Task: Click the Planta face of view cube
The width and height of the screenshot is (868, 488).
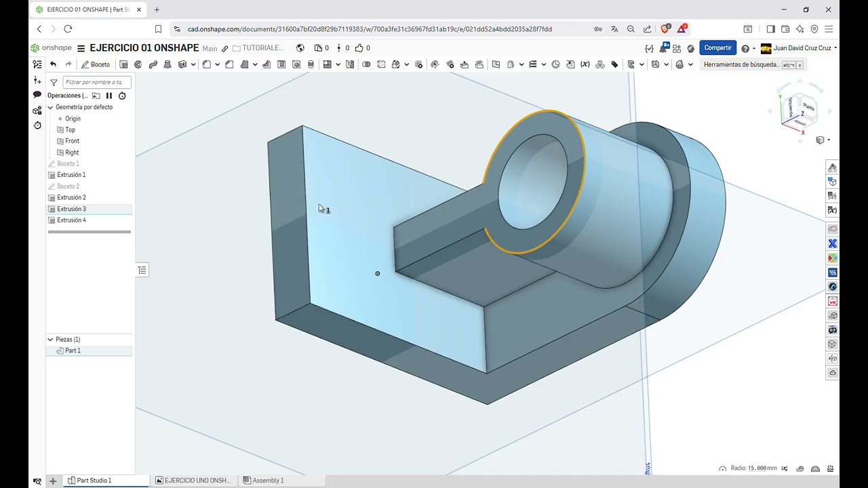Action: pos(808,106)
